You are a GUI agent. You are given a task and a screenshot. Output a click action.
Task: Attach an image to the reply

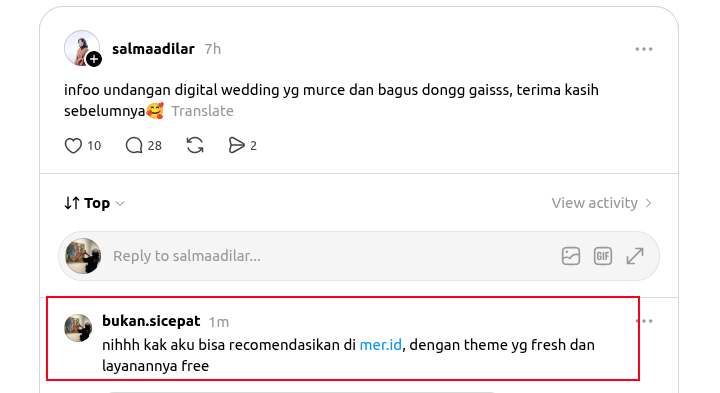click(x=571, y=256)
